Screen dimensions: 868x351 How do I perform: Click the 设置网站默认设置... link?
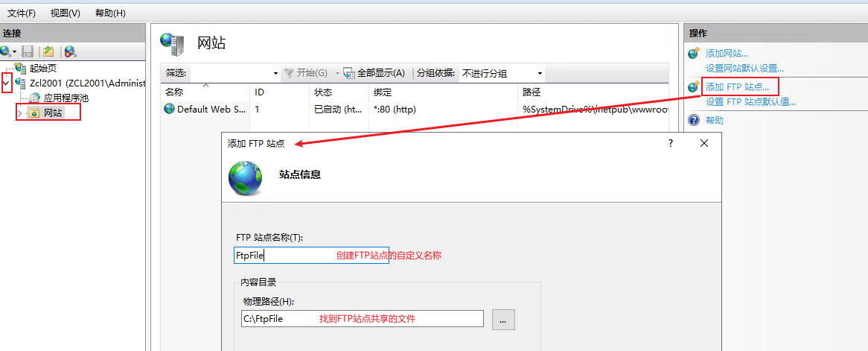pyautogui.click(x=744, y=69)
